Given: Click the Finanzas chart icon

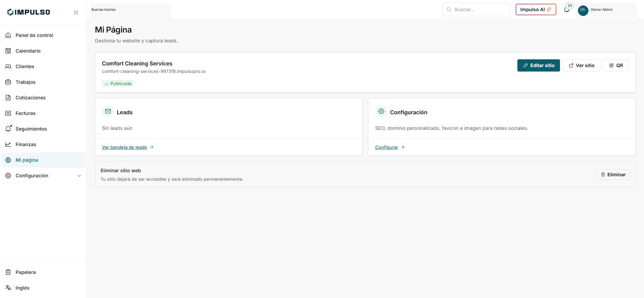Looking at the screenshot, I should (x=8, y=144).
